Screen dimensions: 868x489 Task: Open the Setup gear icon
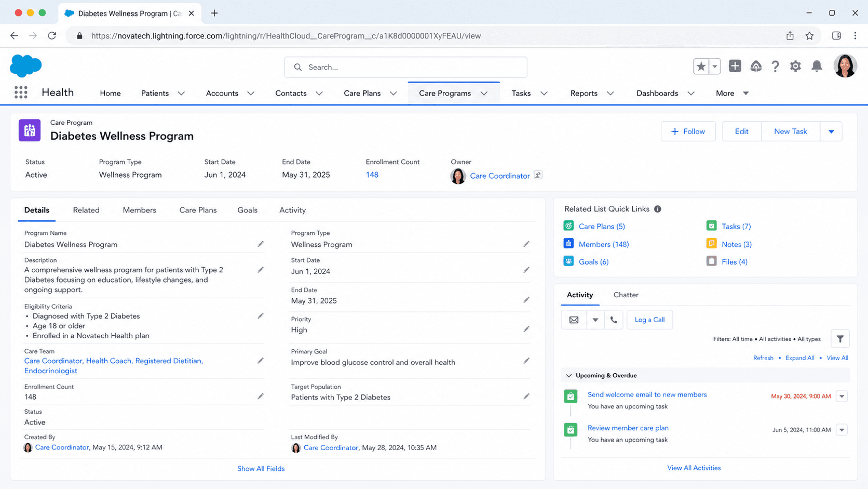[x=795, y=66]
